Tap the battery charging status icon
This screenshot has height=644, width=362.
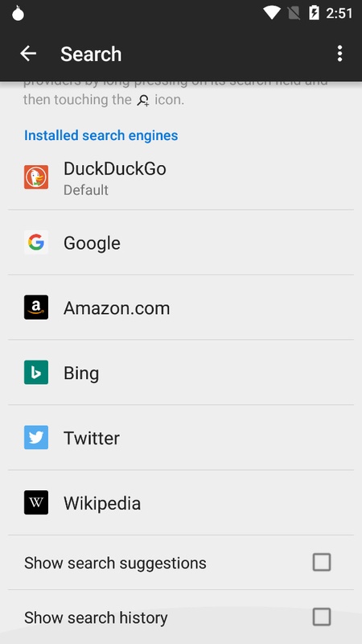click(314, 13)
